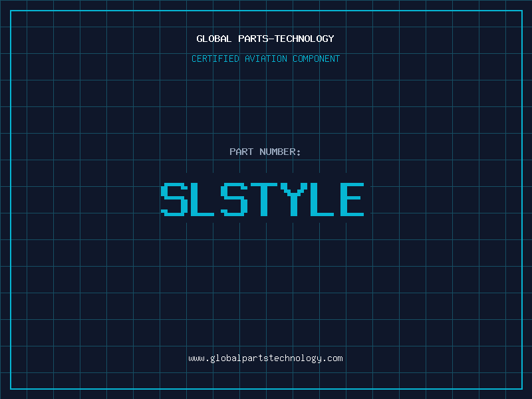Select the word AVIATION in the subtitle

[266, 59]
